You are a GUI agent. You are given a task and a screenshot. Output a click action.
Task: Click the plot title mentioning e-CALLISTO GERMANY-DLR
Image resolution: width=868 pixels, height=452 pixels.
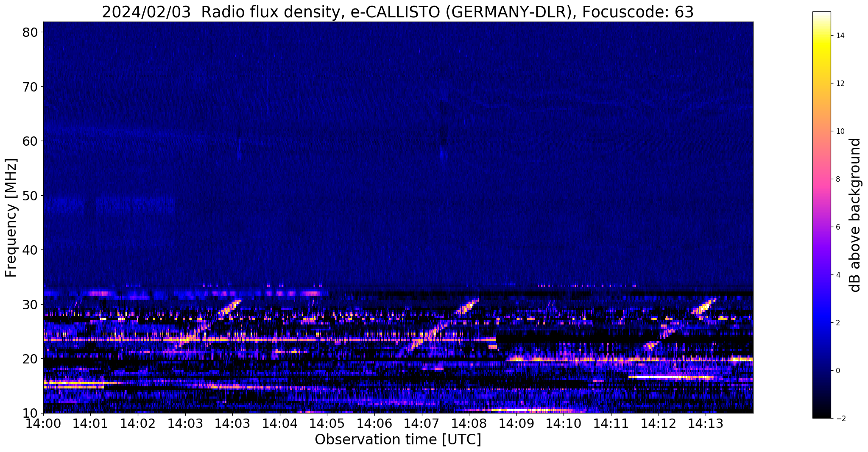coord(398,12)
